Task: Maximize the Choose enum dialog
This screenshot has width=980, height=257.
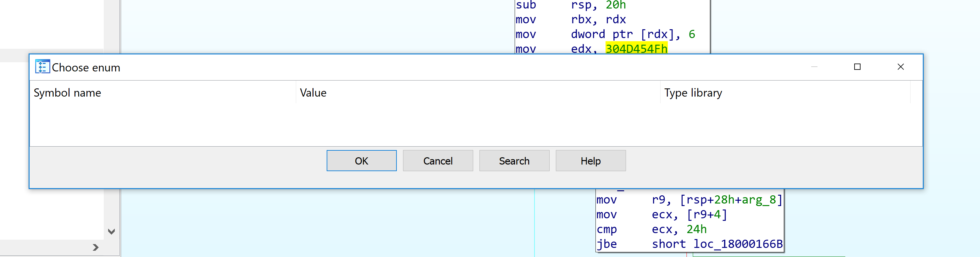Action: [x=857, y=67]
